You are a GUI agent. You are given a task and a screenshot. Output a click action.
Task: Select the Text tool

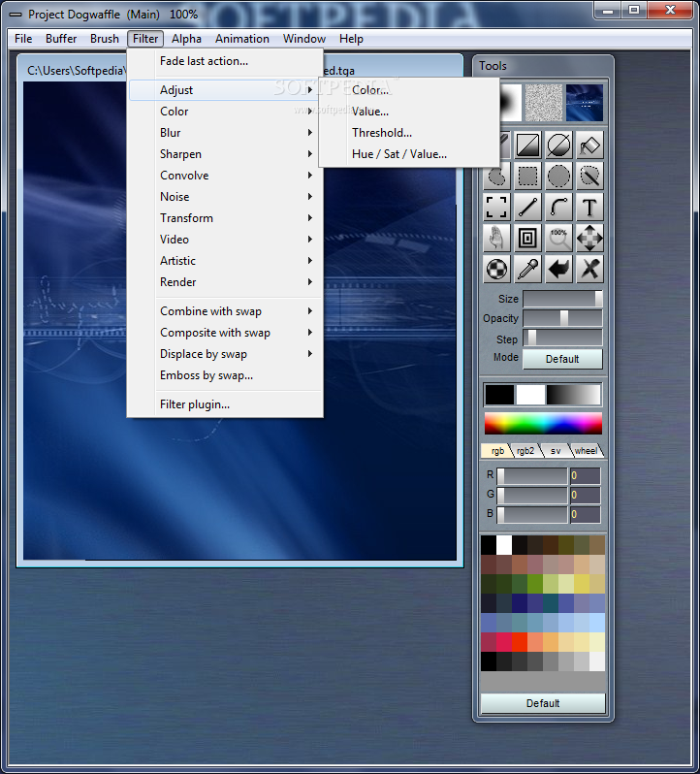[589, 208]
